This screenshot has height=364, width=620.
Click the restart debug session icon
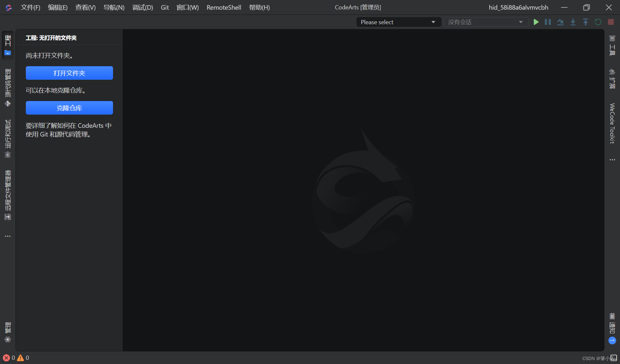[598, 22]
